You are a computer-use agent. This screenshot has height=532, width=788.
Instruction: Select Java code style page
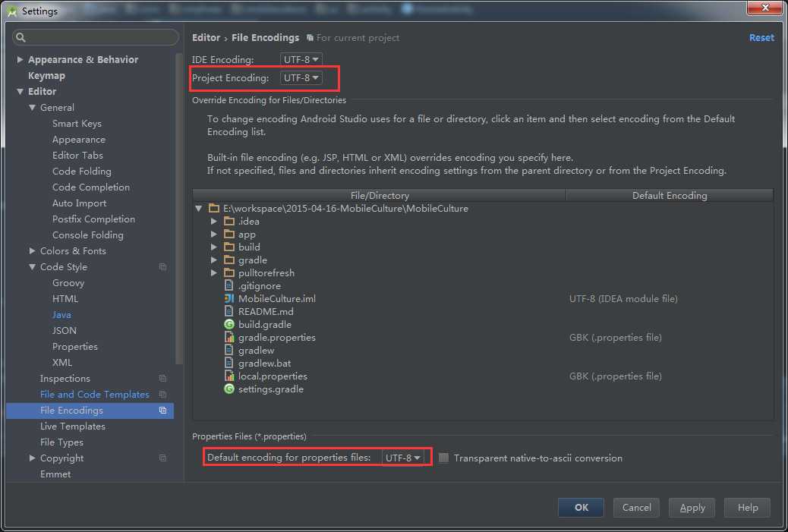[61, 314]
